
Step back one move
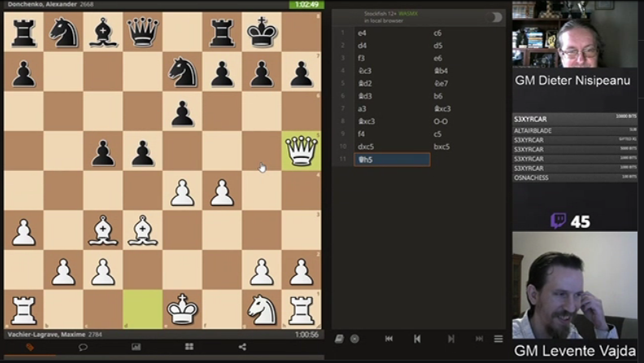coord(418,339)
